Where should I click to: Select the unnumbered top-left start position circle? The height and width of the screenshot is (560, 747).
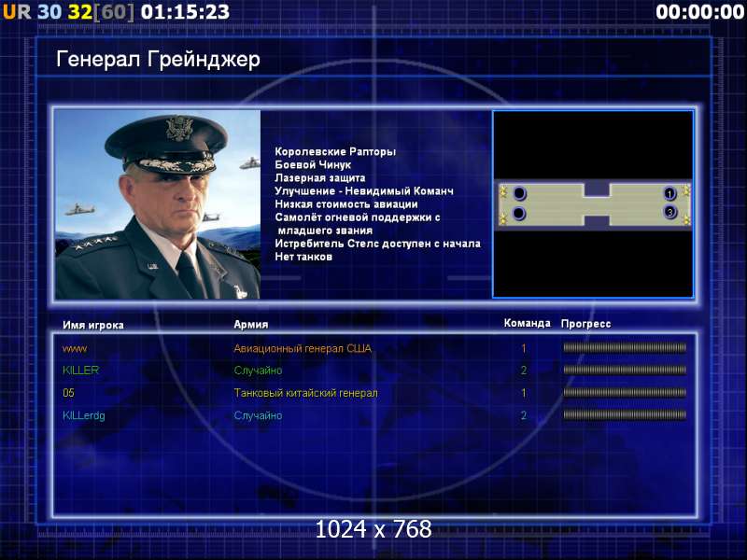click(519, 193)
